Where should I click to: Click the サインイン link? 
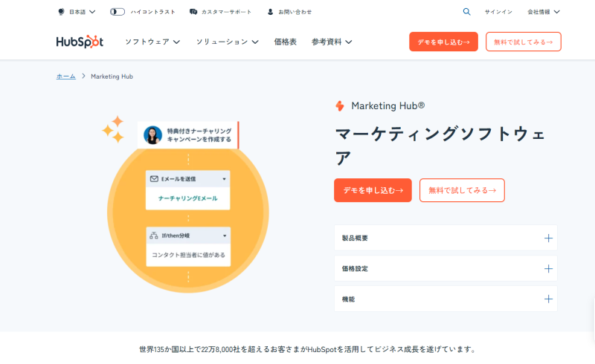pyautogui.click(x=498, y=12)
